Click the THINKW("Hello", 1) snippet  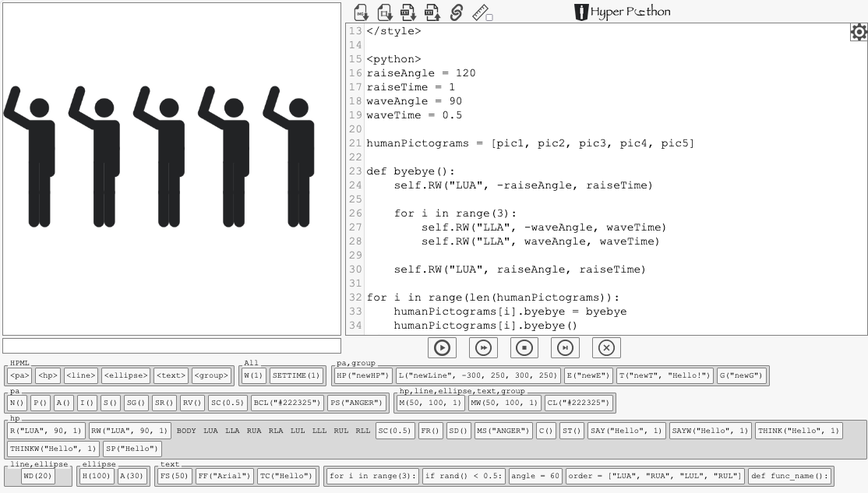click(x=53, y=448)
